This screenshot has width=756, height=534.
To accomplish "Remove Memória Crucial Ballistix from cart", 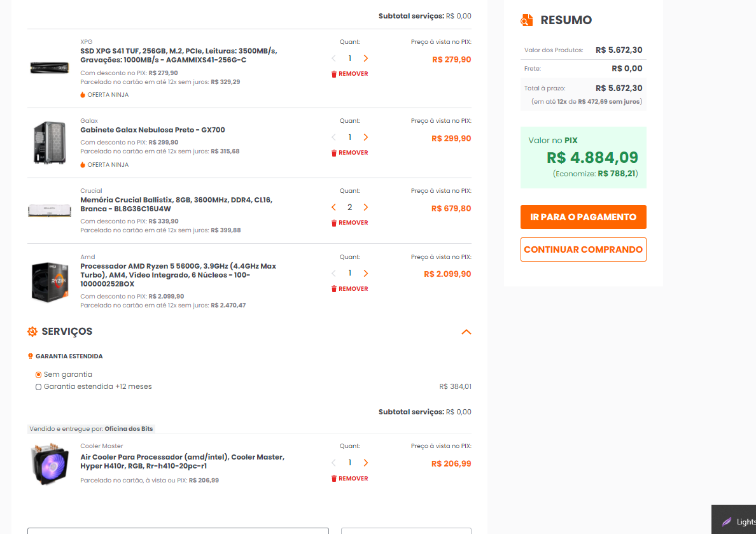I will coord(349,223).
